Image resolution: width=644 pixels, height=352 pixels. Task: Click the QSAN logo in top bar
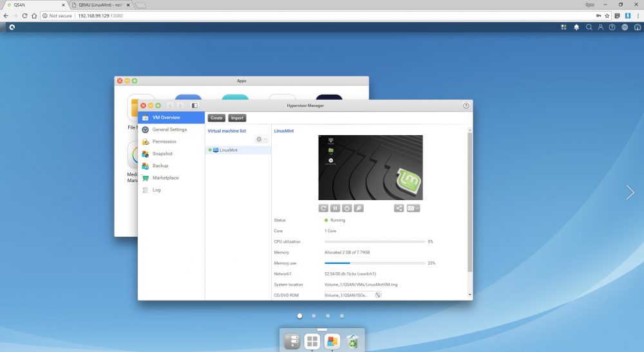pos(12,27)
